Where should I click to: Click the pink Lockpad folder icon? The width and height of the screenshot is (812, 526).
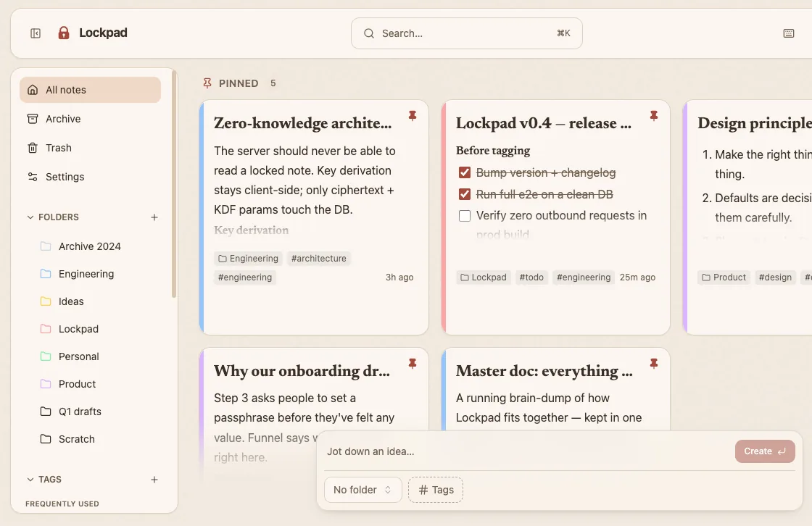point(46,328)
